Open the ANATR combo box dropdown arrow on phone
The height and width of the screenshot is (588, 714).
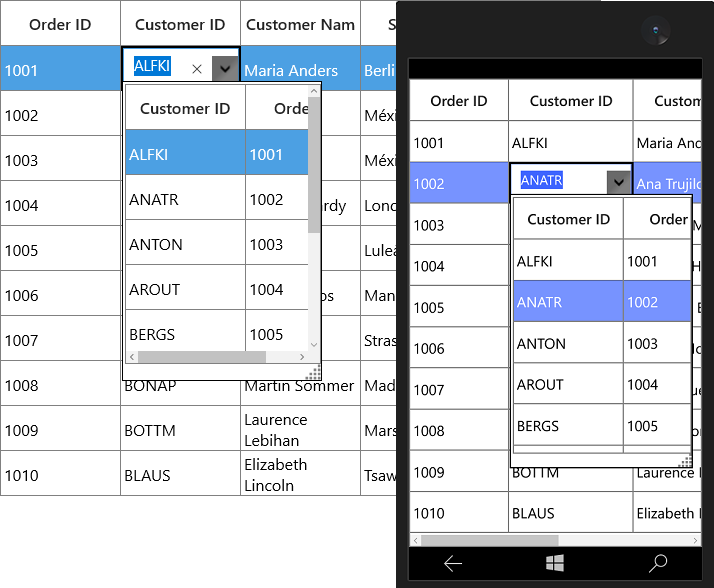[x=618, y=182]
